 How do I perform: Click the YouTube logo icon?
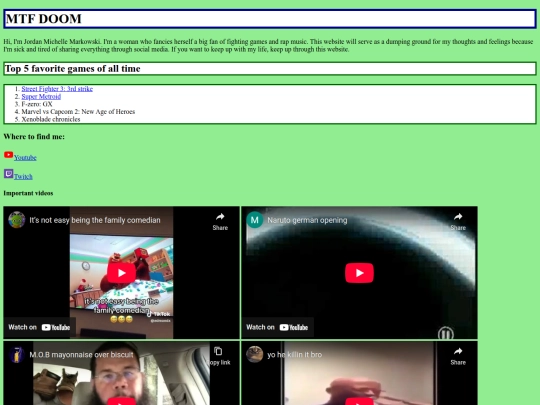click(x=9, y=155)
